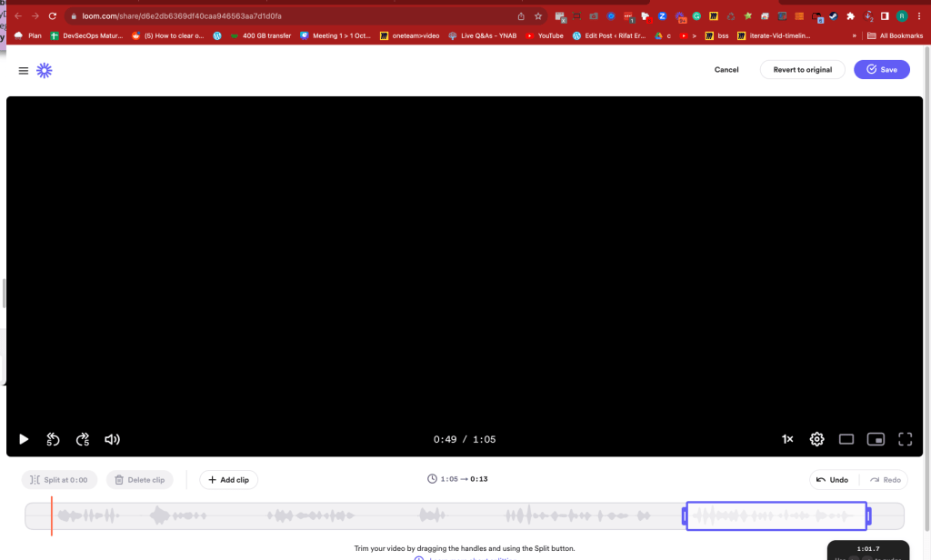The width and height of the screenshot is (931, 560).
Task: Click the Add clip button
Action: coord(228,480)
